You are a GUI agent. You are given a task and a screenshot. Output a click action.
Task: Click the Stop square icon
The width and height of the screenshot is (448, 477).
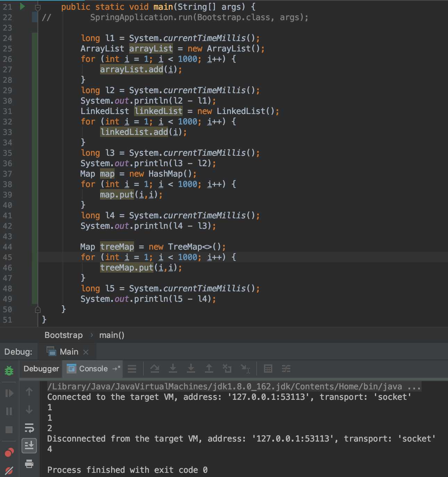9,430
